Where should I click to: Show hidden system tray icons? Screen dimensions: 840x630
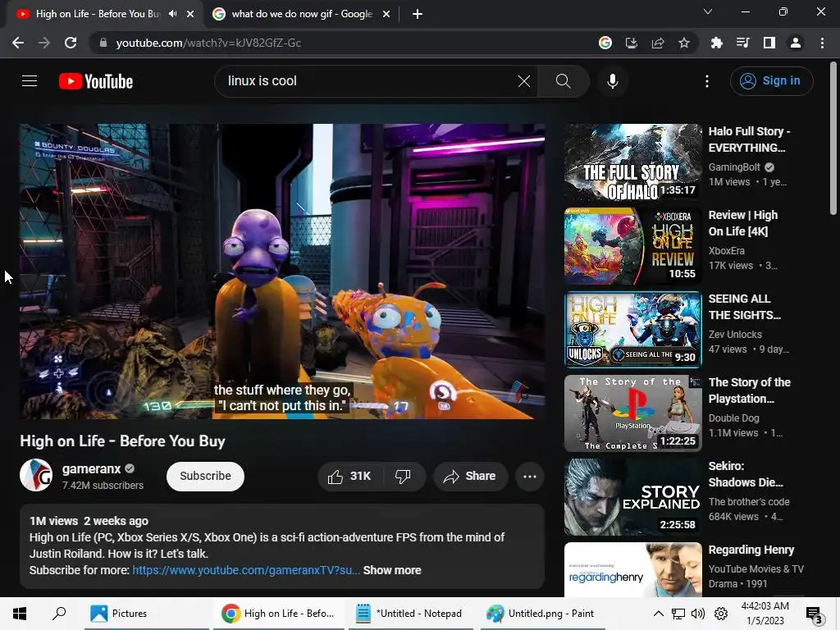(x=659, y=614)
